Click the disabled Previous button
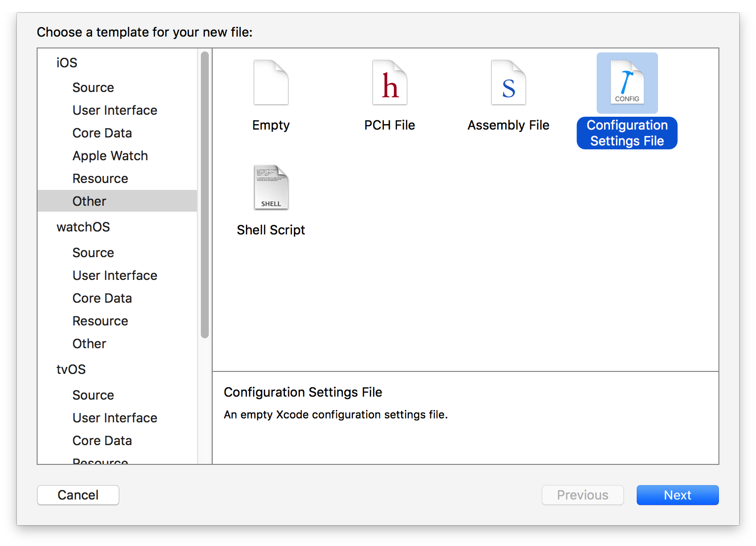756x546 pixels. [582, 495]
